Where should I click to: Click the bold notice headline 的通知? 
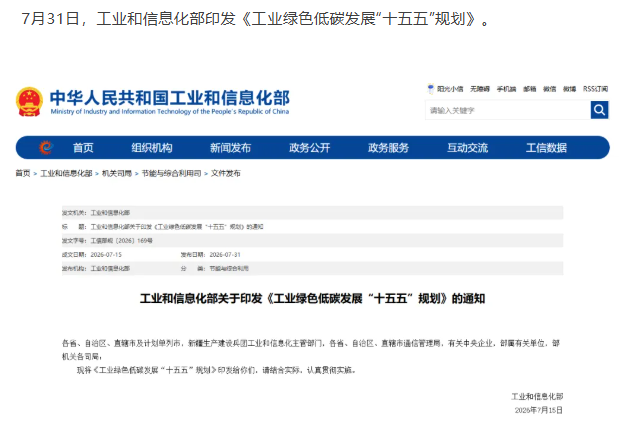(312, 299)
